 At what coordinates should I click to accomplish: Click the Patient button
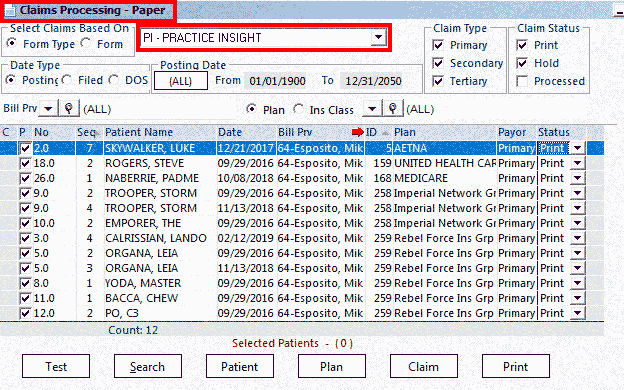[240, 366]
